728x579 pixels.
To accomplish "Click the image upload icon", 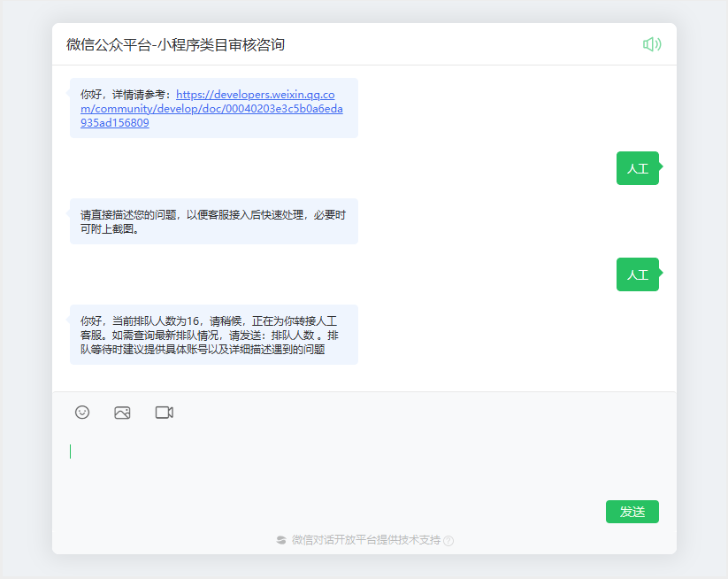I will tap(122, 413).
